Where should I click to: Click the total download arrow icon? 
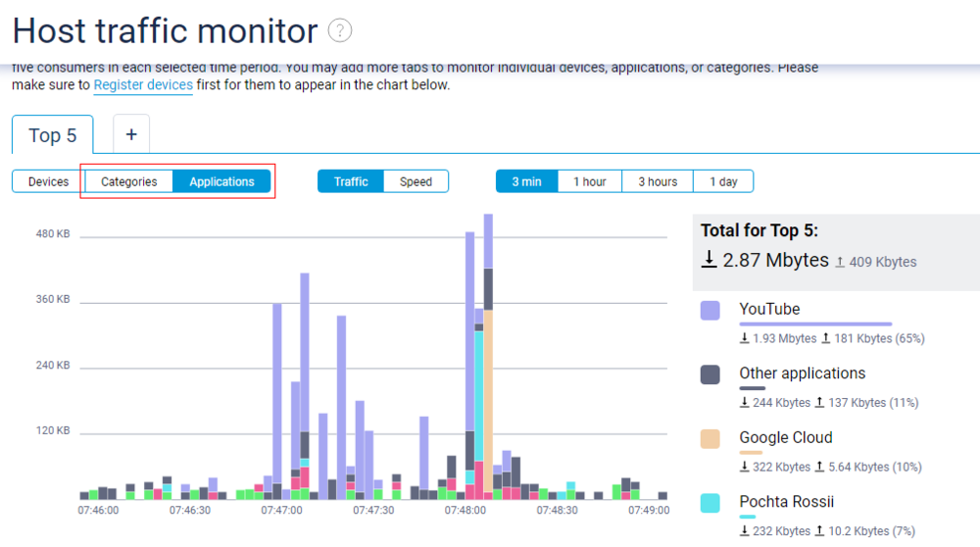click(710, 260)
